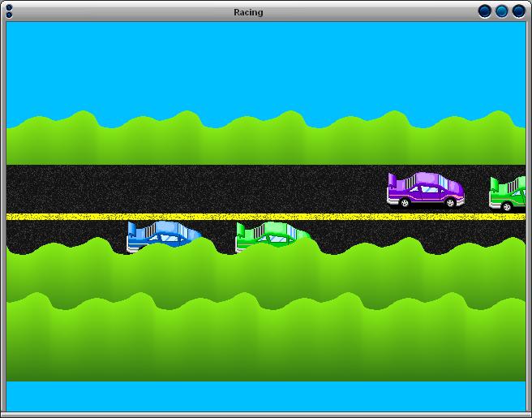Click the purple race car on the road
This screenshot has width=532, height=418.
426,190
